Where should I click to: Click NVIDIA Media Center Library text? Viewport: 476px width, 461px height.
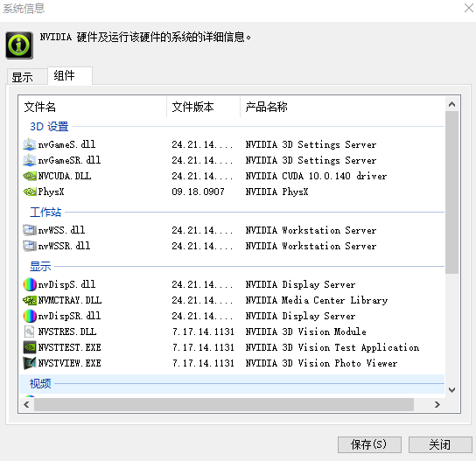(x=317, y=300)
